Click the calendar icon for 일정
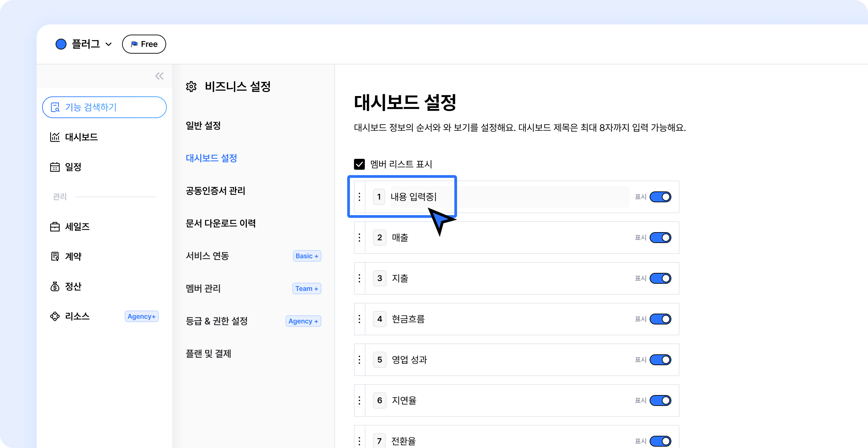 point(55,167)
